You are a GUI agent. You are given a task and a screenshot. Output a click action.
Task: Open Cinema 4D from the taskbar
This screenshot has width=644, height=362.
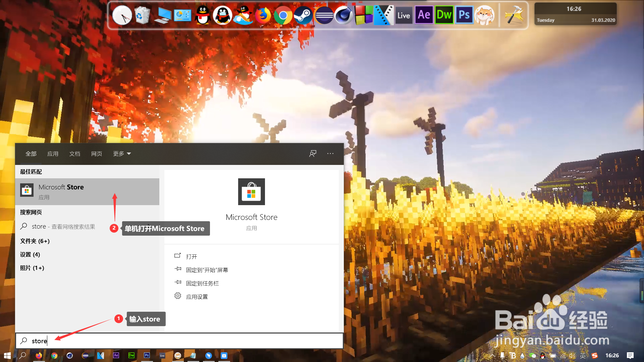point(70,356)
